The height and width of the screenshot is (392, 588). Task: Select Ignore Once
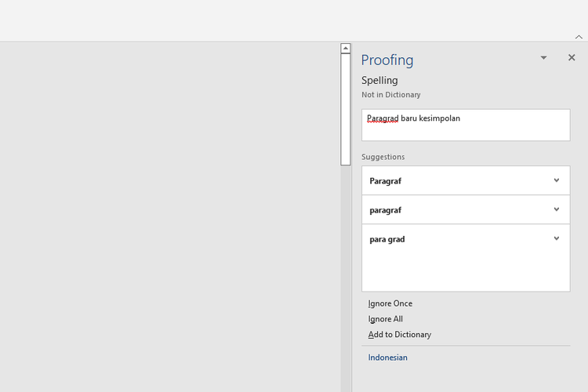pos(390,303)
